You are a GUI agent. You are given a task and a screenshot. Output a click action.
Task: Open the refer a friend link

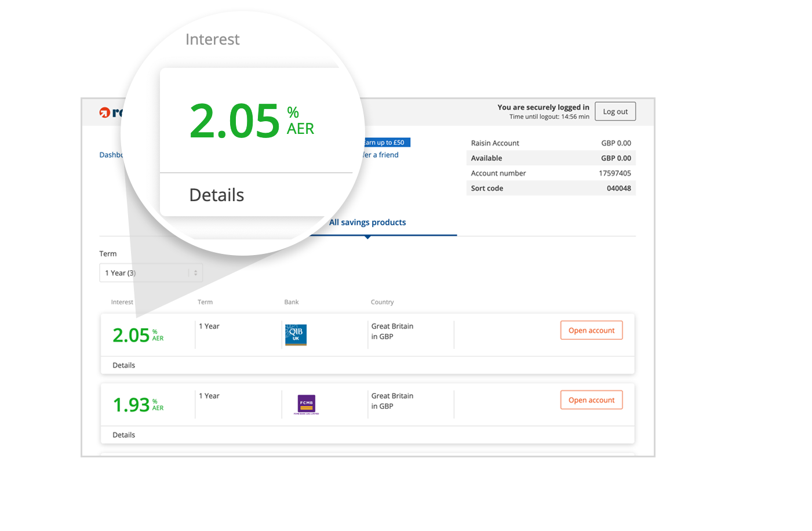coord(381,155)
